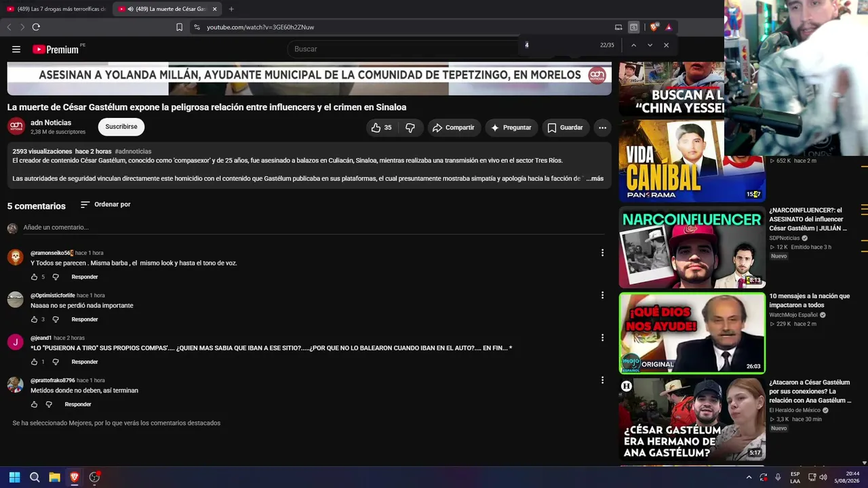Switch to 'Las 7 drogas más terroríficas' tab
Image resolution: width=868 pixels, height=488 pixels.
(56, 9)
